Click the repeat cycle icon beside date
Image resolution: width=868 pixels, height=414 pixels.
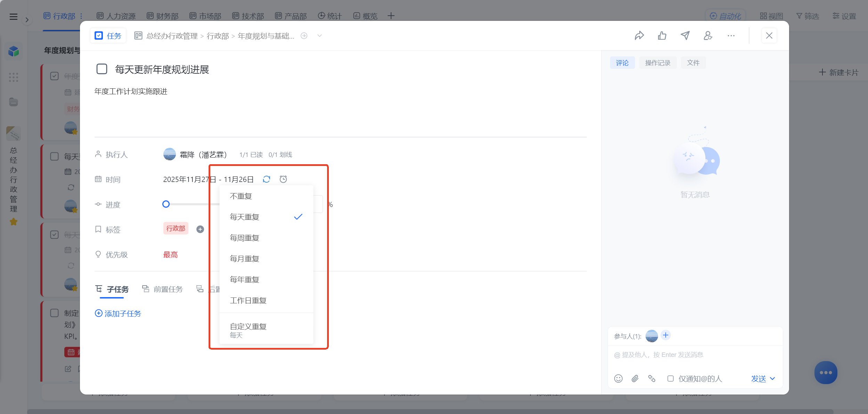coord(267,179)
